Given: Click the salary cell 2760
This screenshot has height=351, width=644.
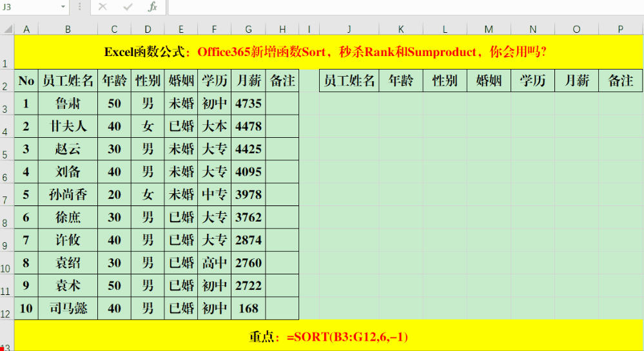Looking at the screenshot, I should point(248,263).
